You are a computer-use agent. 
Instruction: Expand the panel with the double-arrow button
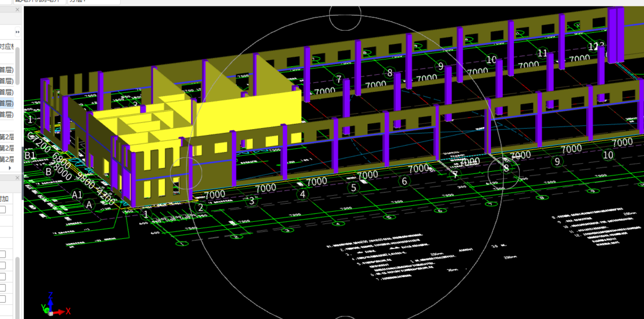[17, 32]
